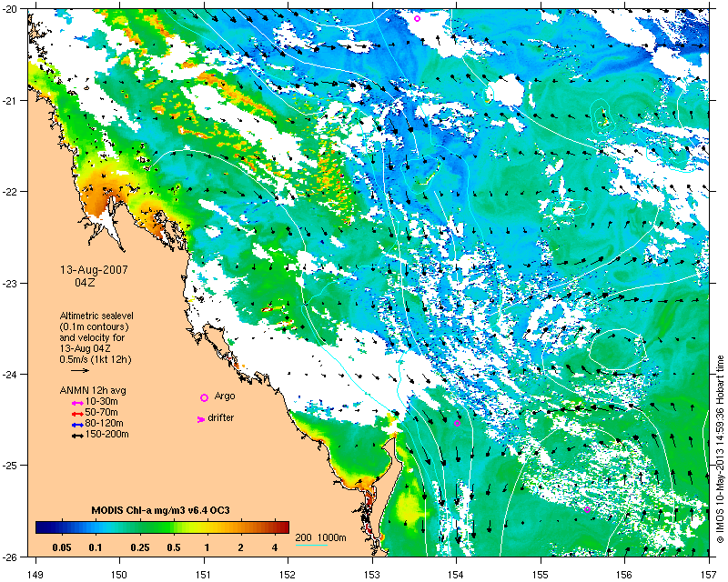Click the '13-Aug-2007' date label
This screenshot has height=582, width=728.
pos(95,270)
